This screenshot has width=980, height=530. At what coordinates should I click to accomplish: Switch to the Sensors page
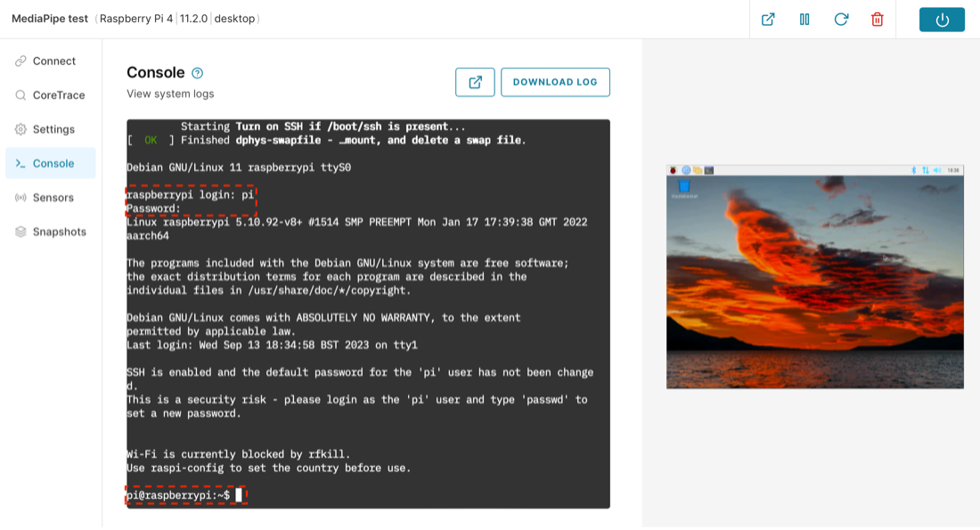click(x=53, y=198)
